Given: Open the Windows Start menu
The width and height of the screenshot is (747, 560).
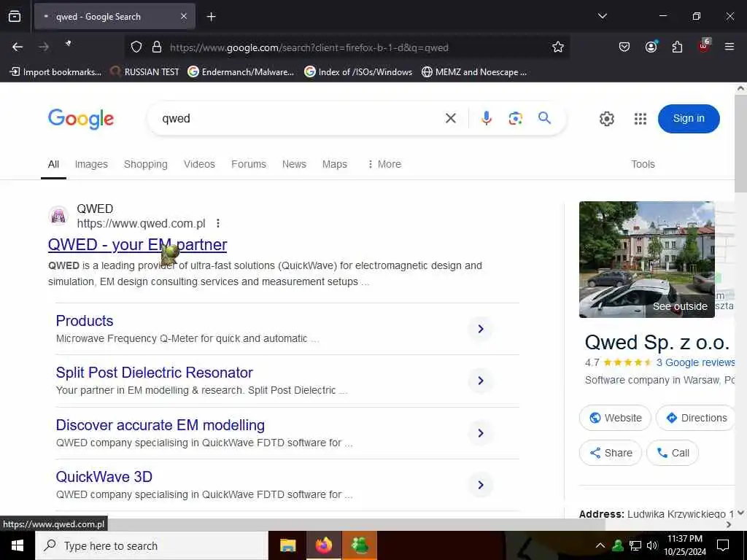Looking at the screenshot, I should pyautogui.click(x=18, y=545).
